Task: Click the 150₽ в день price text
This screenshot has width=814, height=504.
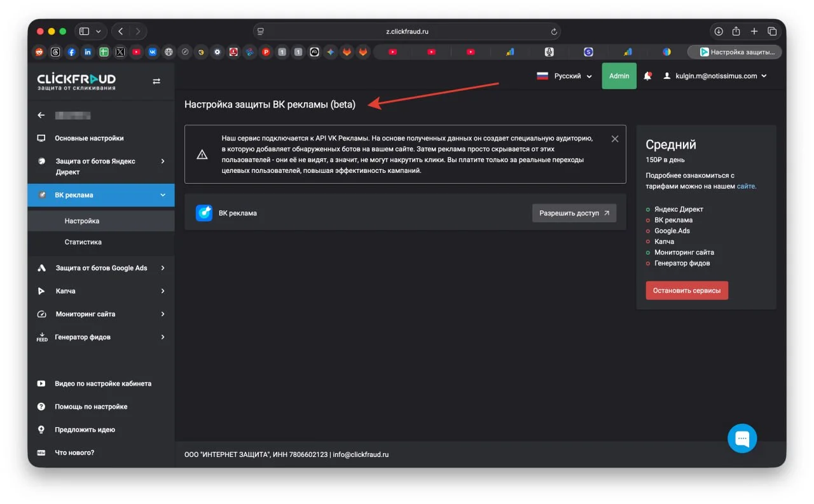Action: [665, 160]
